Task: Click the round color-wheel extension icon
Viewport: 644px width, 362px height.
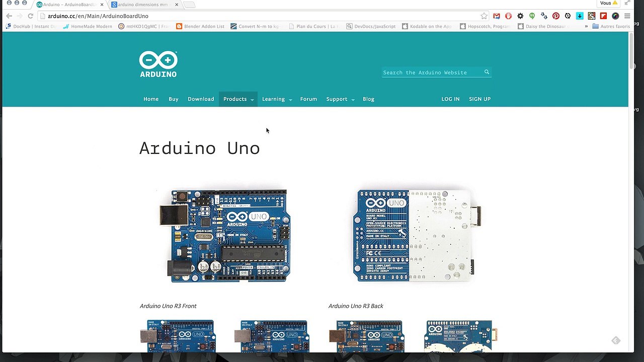Action: (615, 16)
